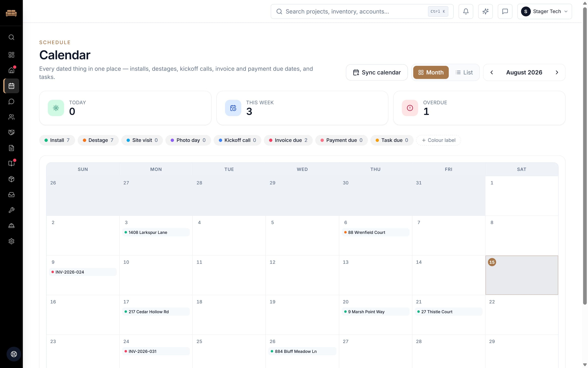
Task: Open the 1408 Larkspur Lane event
Action: (156, 232)
